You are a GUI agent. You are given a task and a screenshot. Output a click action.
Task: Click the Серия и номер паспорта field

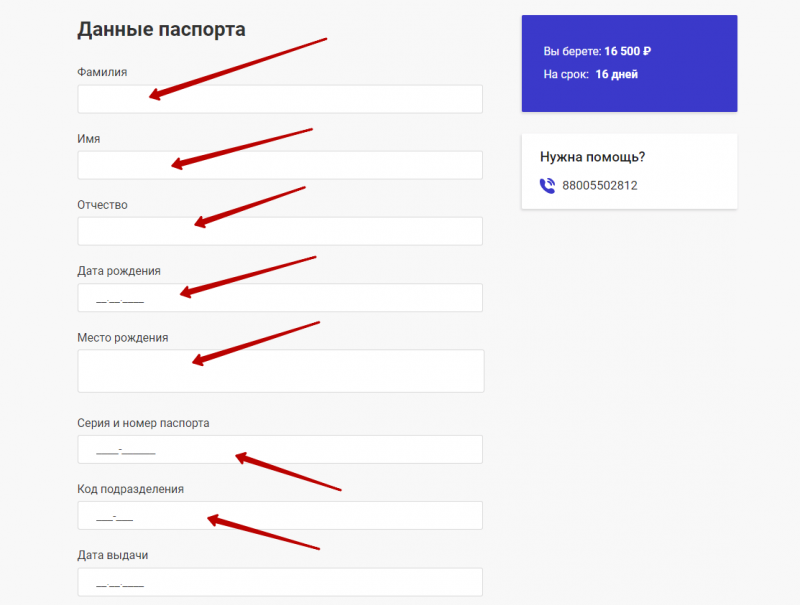click(280, 449)
